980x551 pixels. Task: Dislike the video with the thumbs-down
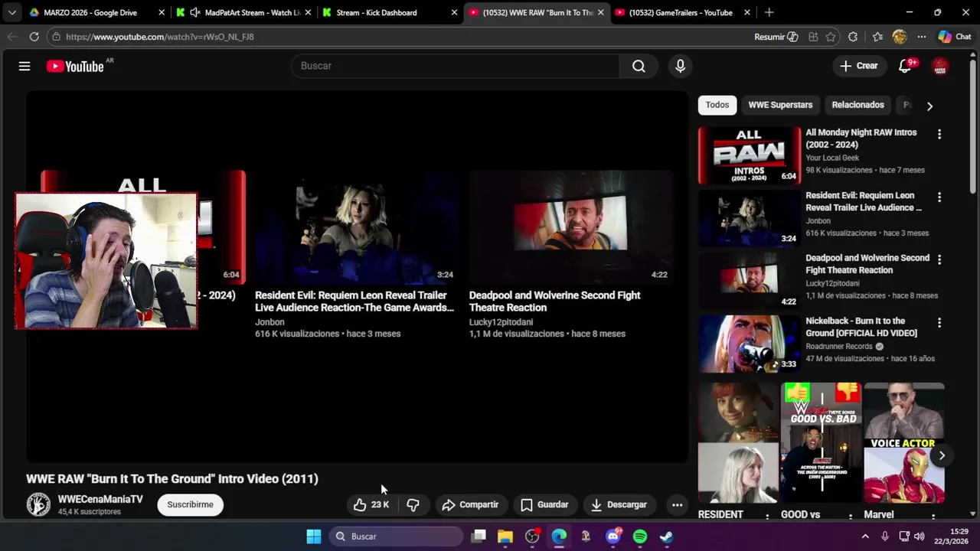pyautogui.click(x=413, y=504)
